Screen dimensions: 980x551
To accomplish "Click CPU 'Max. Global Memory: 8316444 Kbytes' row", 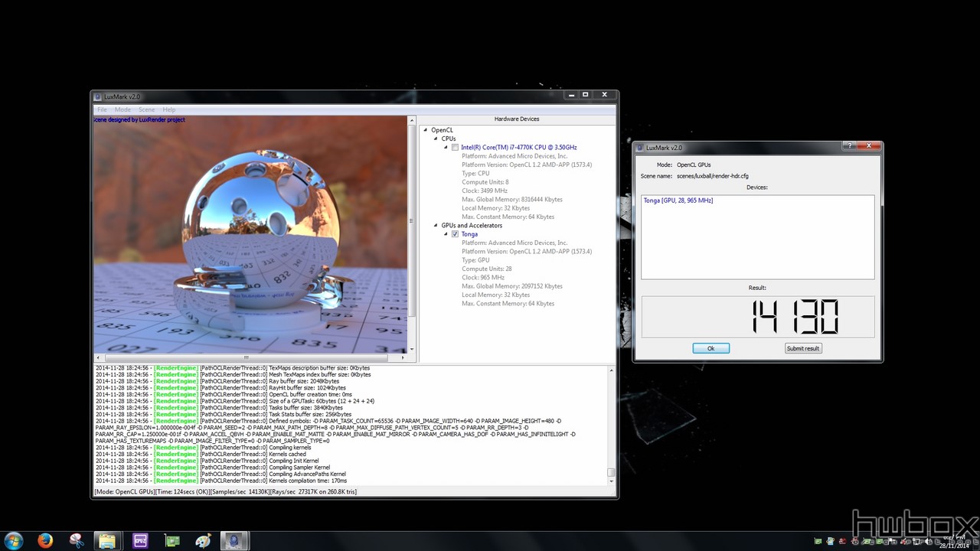I will (512, 200).
